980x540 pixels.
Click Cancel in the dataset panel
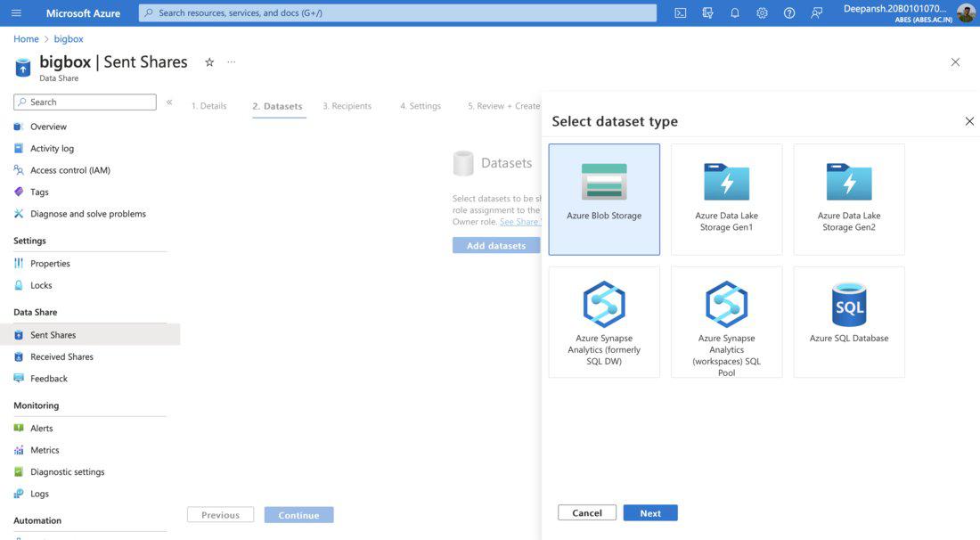587,512
